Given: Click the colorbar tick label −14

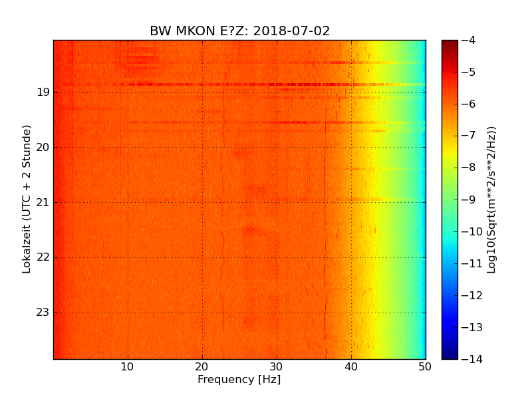Looking at the screenshot, I should pyautogui.click(x=471, y=359).
